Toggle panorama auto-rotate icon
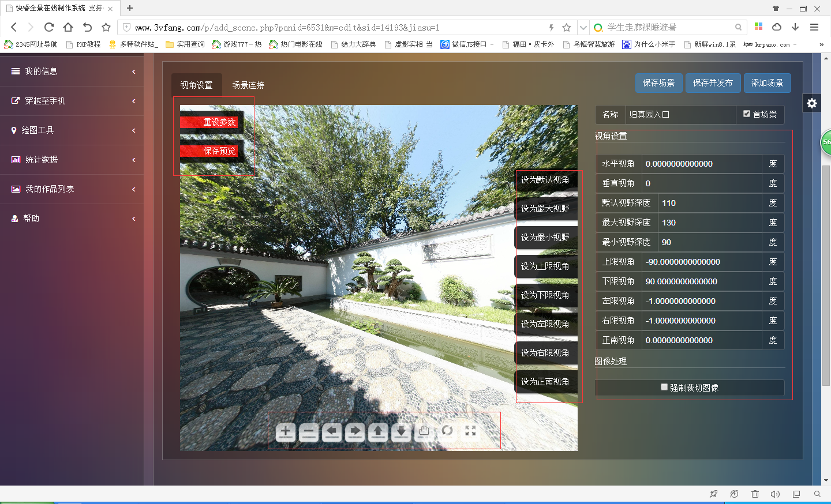The width and height of the screenshot is (831, 504). (447, 431)
